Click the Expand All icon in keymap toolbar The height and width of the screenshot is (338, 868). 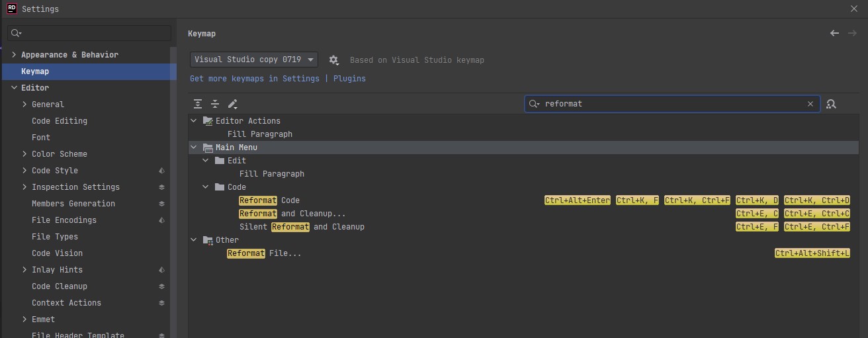(198, 104)
